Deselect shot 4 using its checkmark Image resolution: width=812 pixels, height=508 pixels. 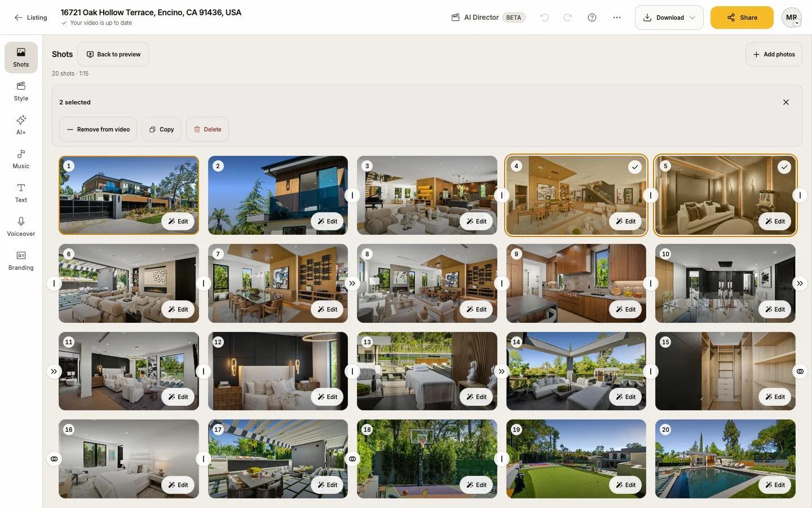(635, 167)
